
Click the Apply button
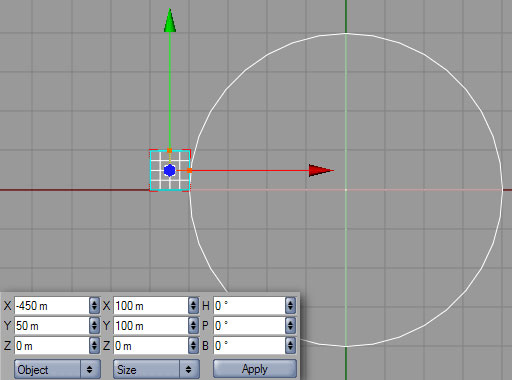tap(255, 369)
